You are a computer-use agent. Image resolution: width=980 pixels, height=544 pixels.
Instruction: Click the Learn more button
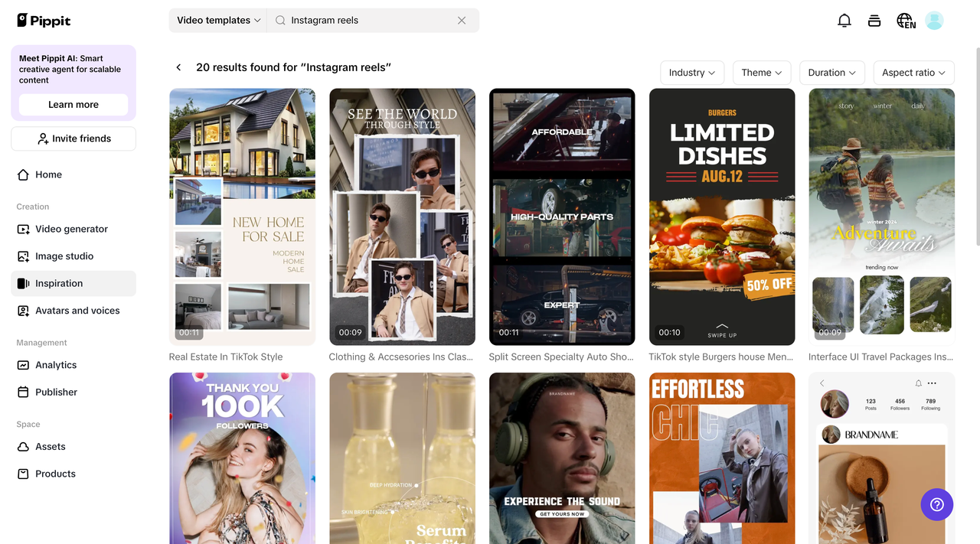(x=73, y=105)
